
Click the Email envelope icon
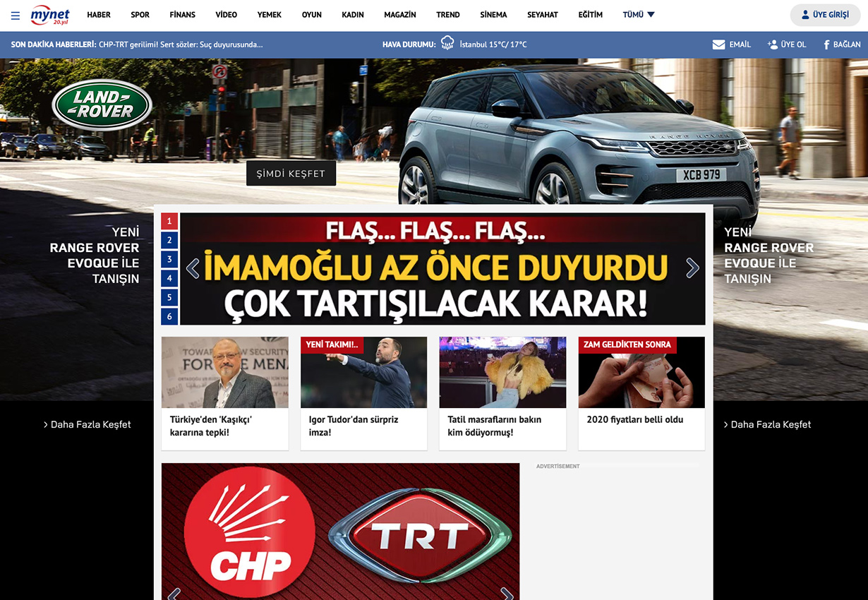(718, 44)
